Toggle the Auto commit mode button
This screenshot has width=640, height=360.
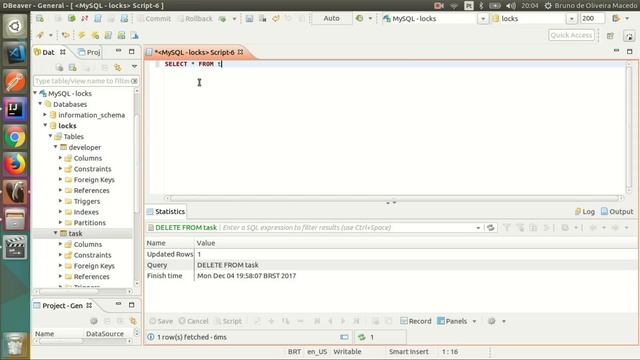click(x=331, y=18)
